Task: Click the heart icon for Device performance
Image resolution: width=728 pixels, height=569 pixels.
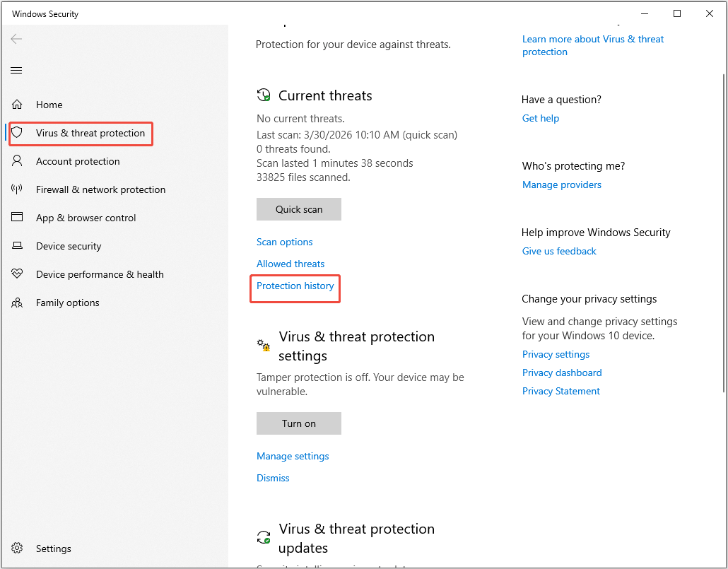Action: (x=17, y=274)
